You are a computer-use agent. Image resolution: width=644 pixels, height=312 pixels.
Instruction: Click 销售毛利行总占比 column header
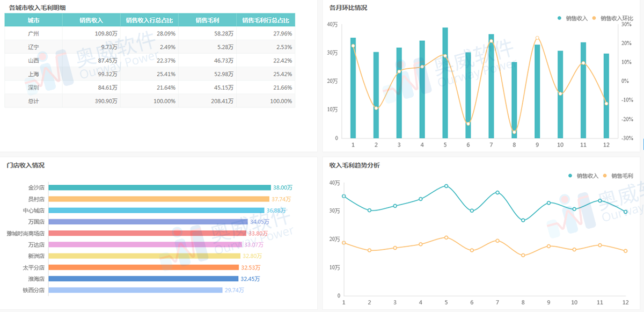click(266, 20)
